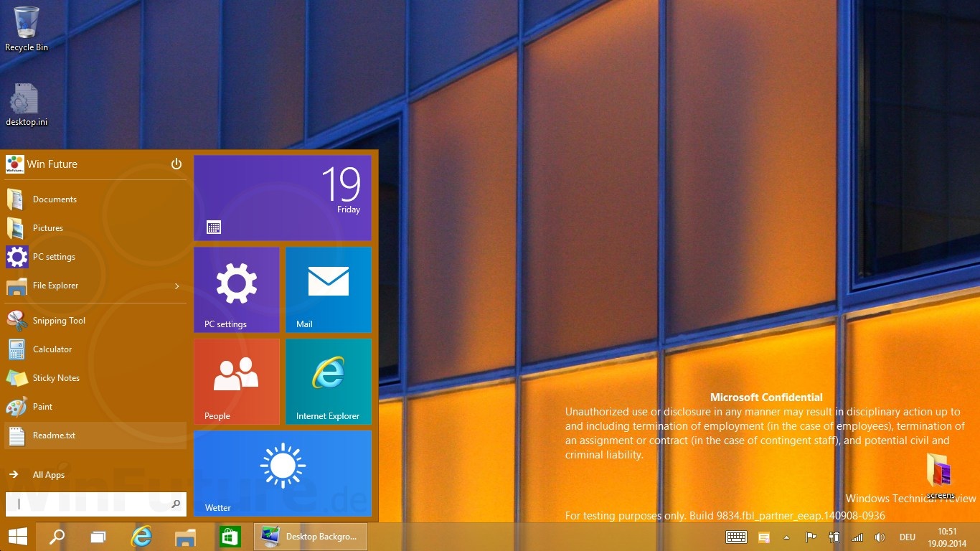Expand File Explorer jump list arrow
Screen dimensions: 980x551
pyautogui.click(x=177, y=286)
